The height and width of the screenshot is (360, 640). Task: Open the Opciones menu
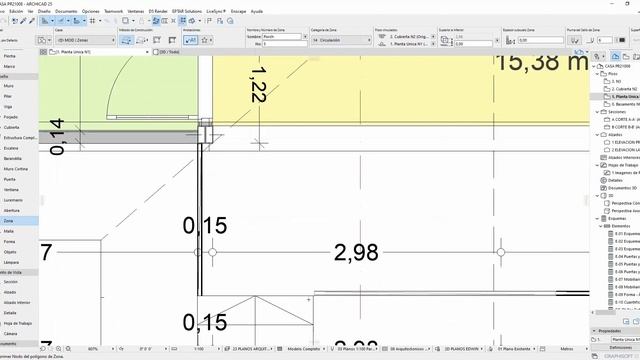coord(90,11)
